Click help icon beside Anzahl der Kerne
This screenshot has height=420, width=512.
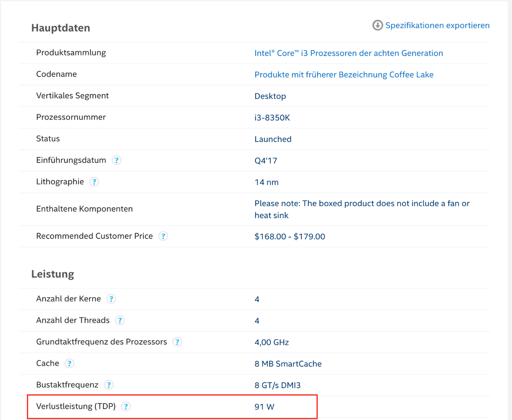(x=111, y=299)
